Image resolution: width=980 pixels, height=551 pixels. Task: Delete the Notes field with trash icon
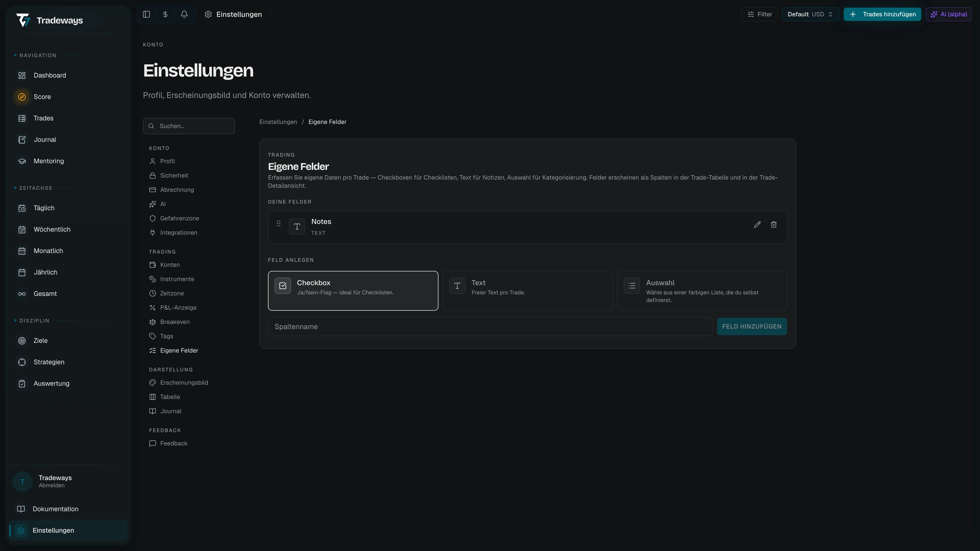pyautogui.click(x=774, y=225)
